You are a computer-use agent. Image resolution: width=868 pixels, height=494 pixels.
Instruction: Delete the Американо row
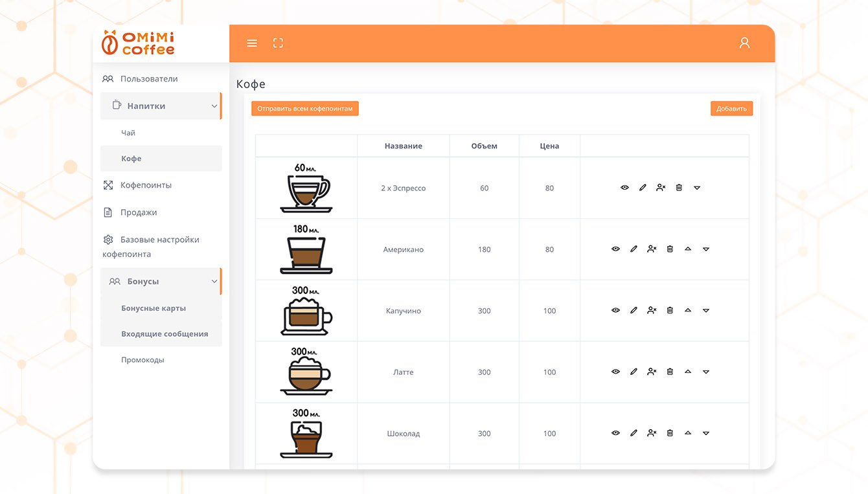tap(670, 249)
